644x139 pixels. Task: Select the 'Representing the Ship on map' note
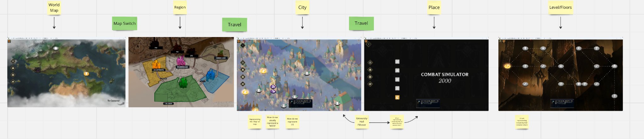click(x=255, y=122)
